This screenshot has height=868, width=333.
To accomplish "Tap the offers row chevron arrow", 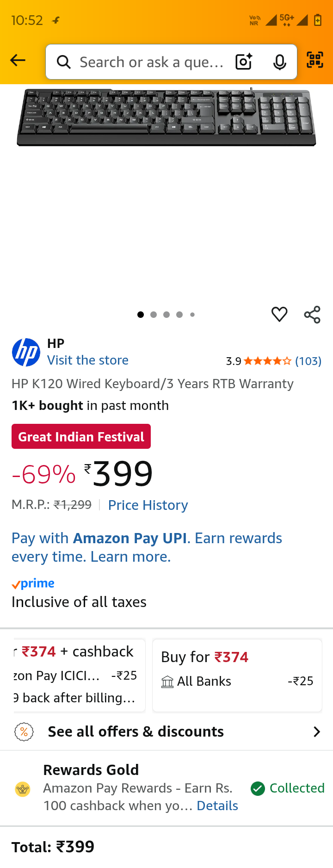I will (317, 732).
